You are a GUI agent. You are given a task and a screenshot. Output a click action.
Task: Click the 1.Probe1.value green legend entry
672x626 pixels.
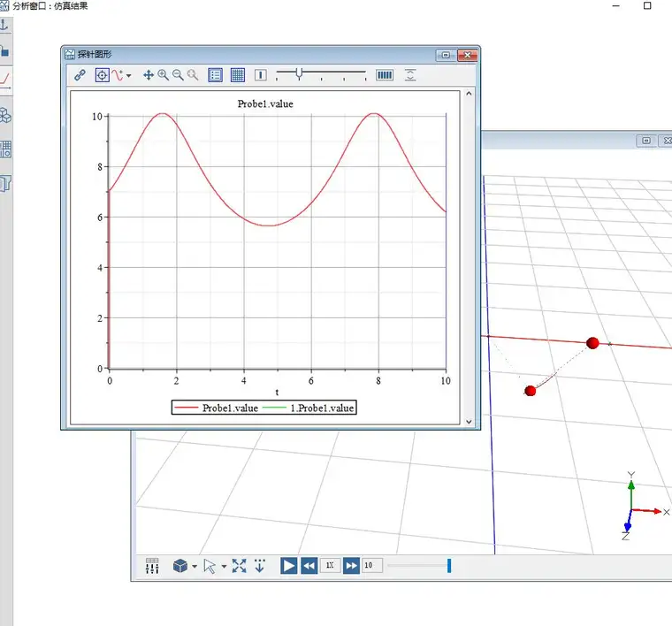point(309,408)
